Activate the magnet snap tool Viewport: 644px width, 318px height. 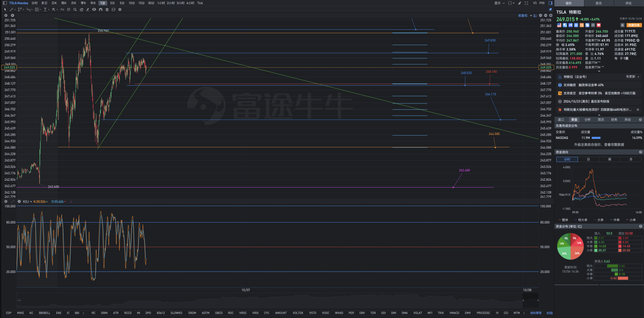click(x=101, y=9)
